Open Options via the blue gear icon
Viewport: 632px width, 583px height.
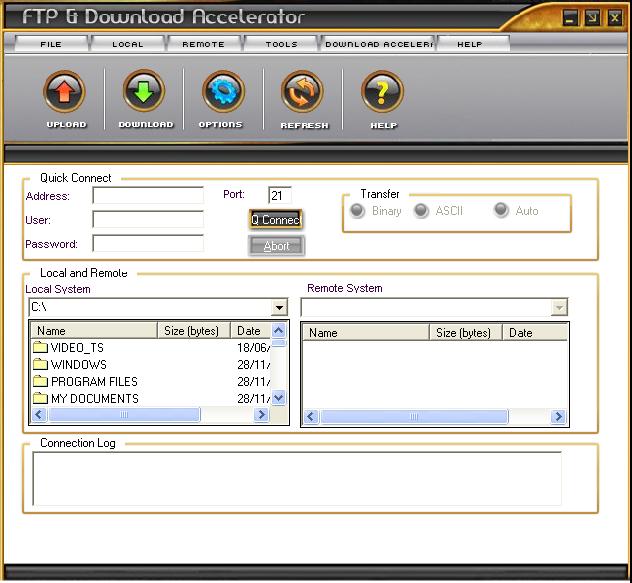click(223, 91)
